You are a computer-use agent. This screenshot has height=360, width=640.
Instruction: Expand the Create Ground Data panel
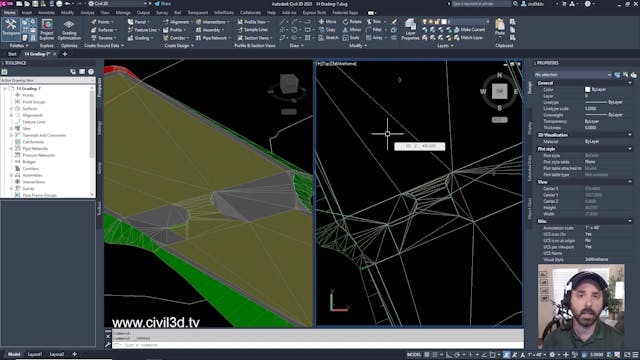(104, 46)
